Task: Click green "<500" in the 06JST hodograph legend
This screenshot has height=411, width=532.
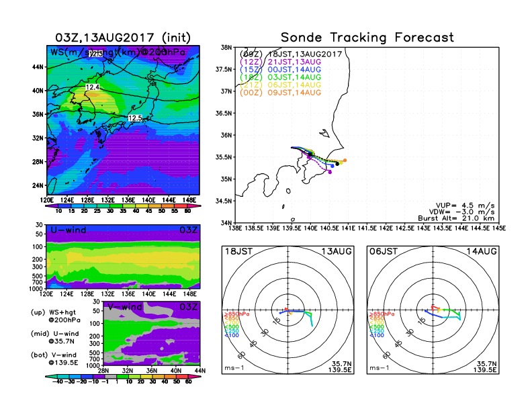Action: coord(377,327)
